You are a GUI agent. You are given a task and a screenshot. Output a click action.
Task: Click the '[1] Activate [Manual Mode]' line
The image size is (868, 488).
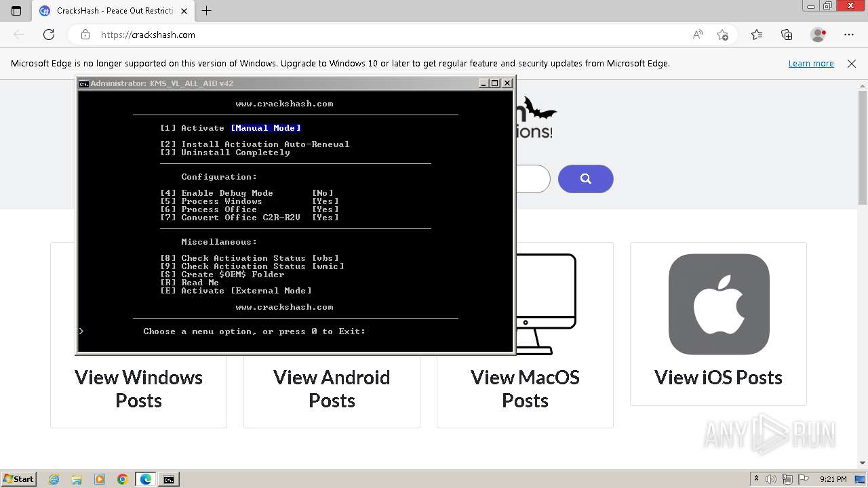231,128
